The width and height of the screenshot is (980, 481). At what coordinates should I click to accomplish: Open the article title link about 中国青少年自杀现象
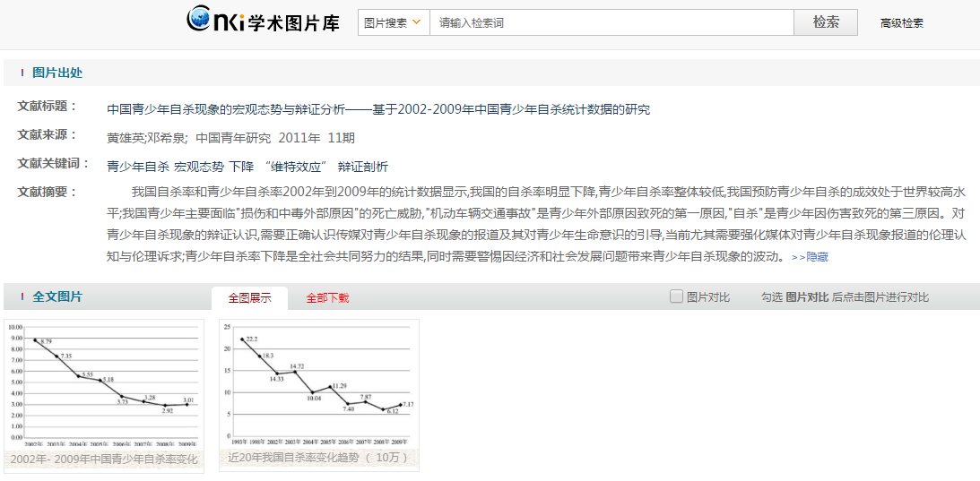(x=378, y=109)
